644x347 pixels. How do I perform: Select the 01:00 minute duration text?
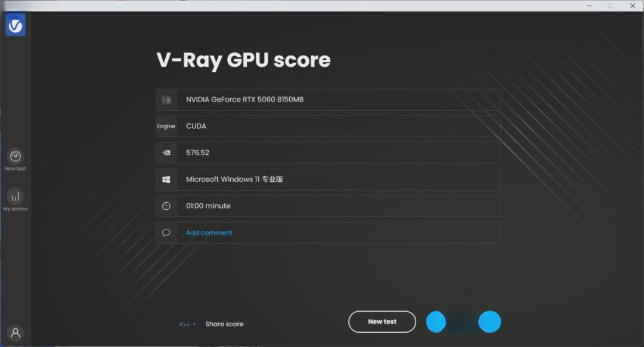click(x=208, y=206)
